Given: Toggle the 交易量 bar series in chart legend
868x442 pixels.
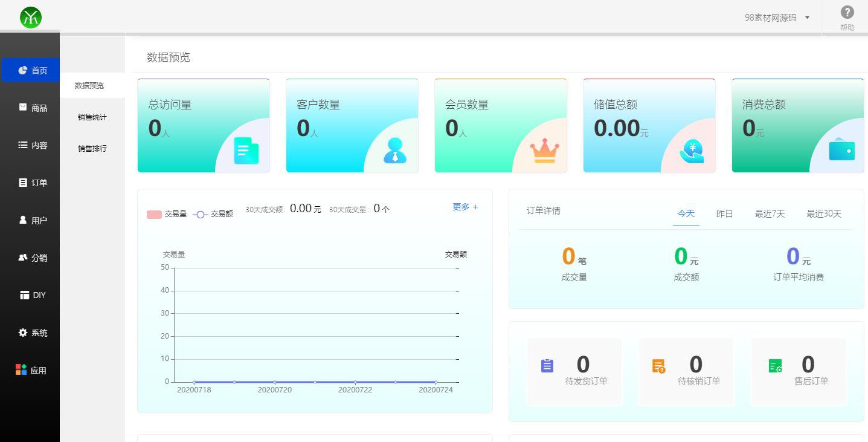Looking at the screenshot, I should click(170, 213).
